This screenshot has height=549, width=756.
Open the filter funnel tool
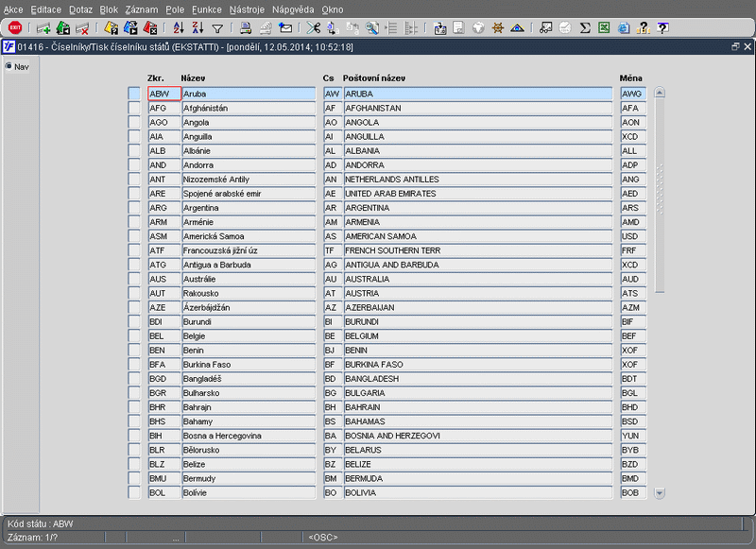click(217, 29)
